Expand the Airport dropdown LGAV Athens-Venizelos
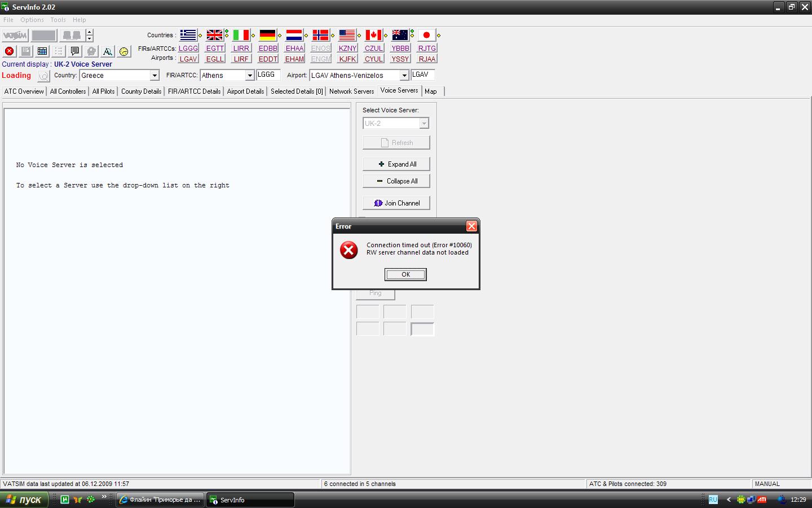 tap(404, 76)
